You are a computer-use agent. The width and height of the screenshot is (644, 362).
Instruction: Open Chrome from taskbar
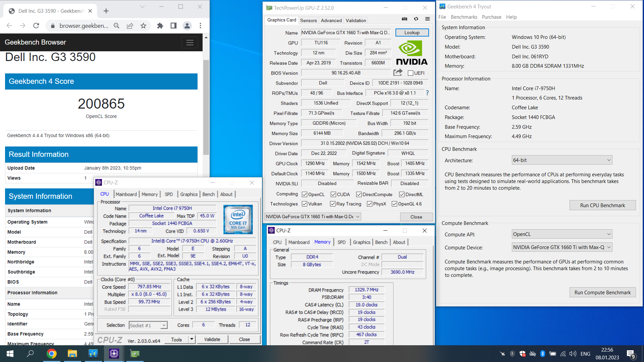click(x=51, y=354)
